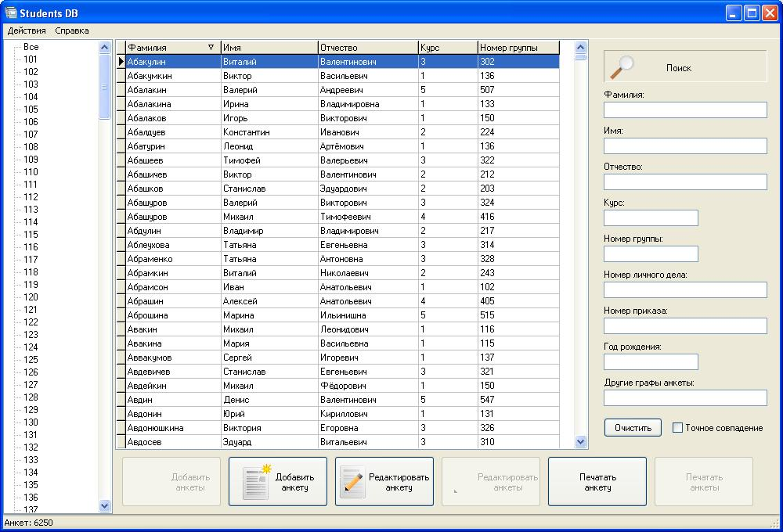Image resolution: width=783 pixels, height=532 pixels.
Task: Select group 120 in the left tree
Action: tap(31, 297)
